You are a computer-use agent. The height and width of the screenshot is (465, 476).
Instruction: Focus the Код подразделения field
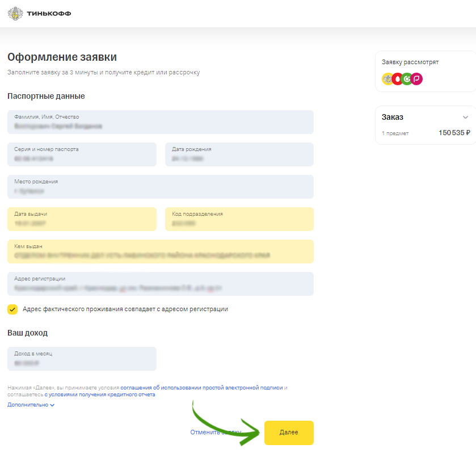[x=239, y=219]
